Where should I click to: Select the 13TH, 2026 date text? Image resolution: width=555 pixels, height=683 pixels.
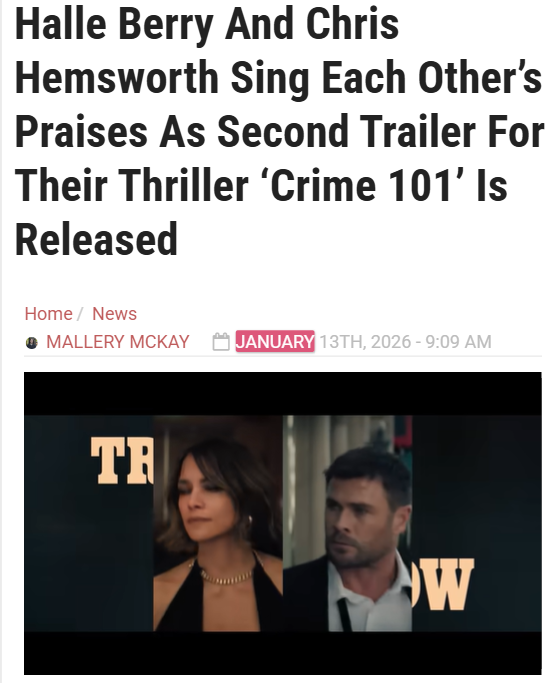tap(365, 342)
